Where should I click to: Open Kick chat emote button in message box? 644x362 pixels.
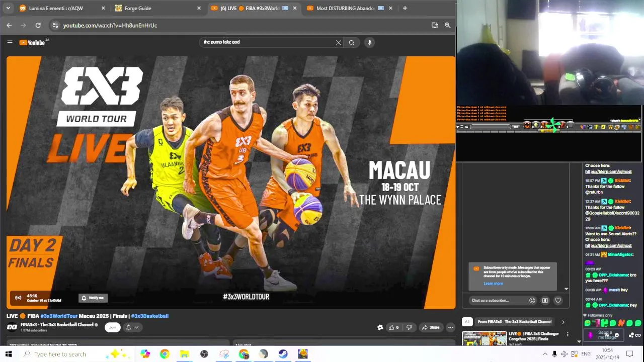pos(617,335)
